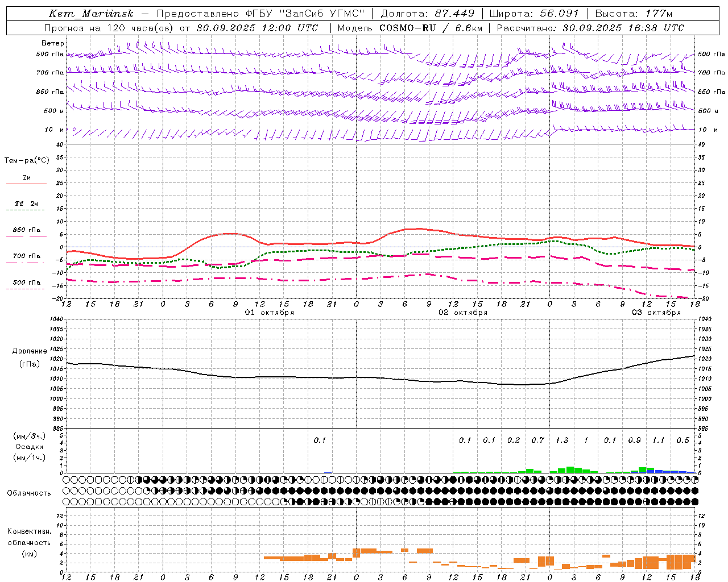This screenshot has height=582, width=728.
Task: Click the Высота: 177м header entry
Action: [634, 14]
